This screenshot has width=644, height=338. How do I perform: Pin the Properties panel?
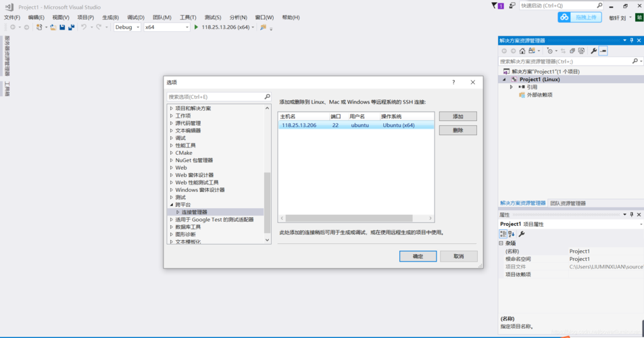[632, 214]
